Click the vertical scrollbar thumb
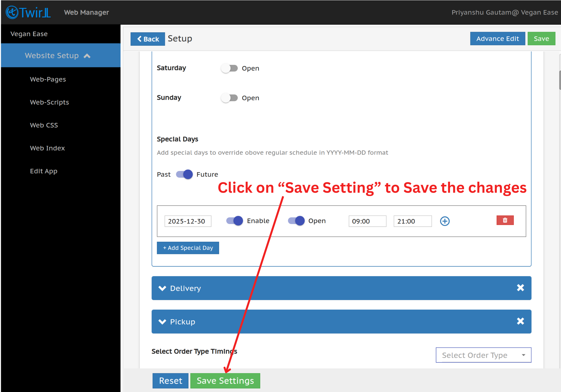Image resolution: width=561 pixels, height=392 pixels. click(x=560, y=80)
